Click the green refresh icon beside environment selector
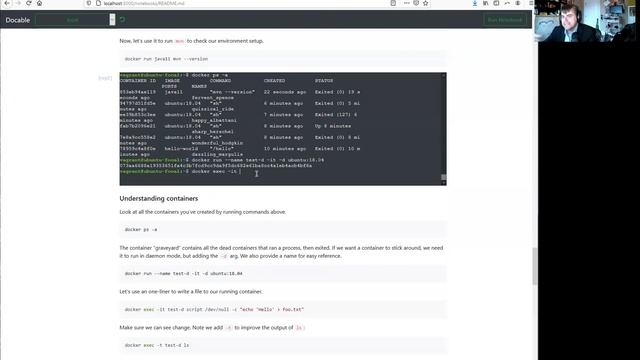Screen dimensions: 640x360 coord(122,20)
